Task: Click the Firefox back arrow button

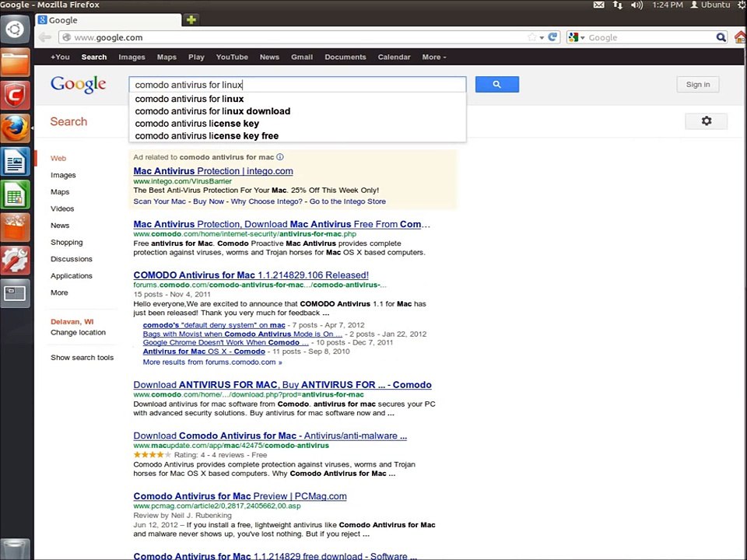Action: click(45, 37)
